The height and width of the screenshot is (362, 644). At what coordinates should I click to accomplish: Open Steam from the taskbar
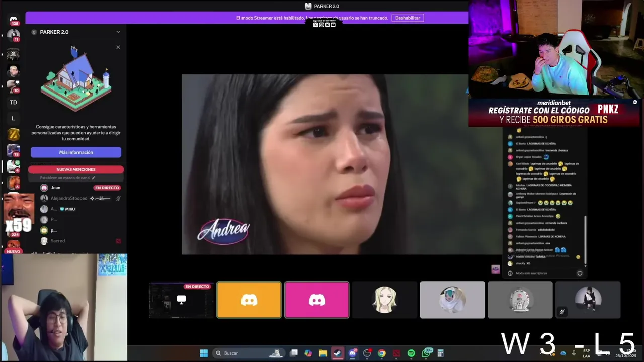(x=338, y=353)
